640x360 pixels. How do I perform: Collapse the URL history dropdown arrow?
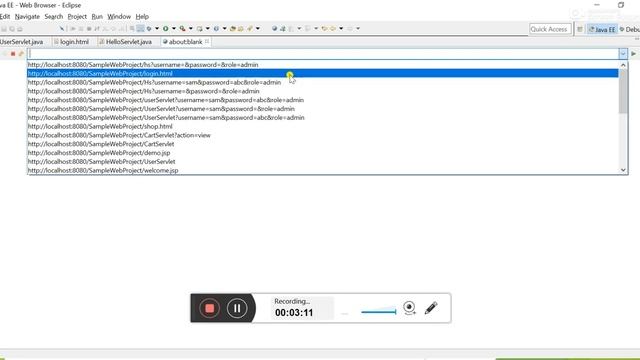(x=623, y=54)
